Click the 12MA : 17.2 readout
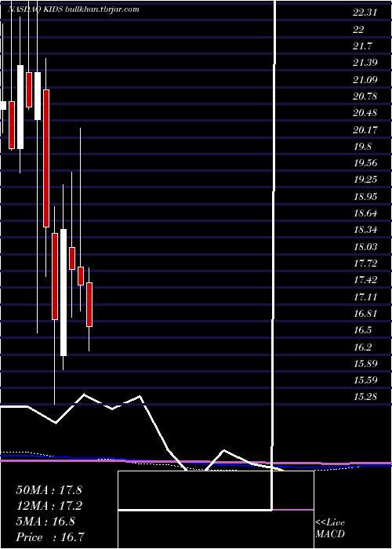The height and width of the screenshot is (549, 392). tap(49, 506)
